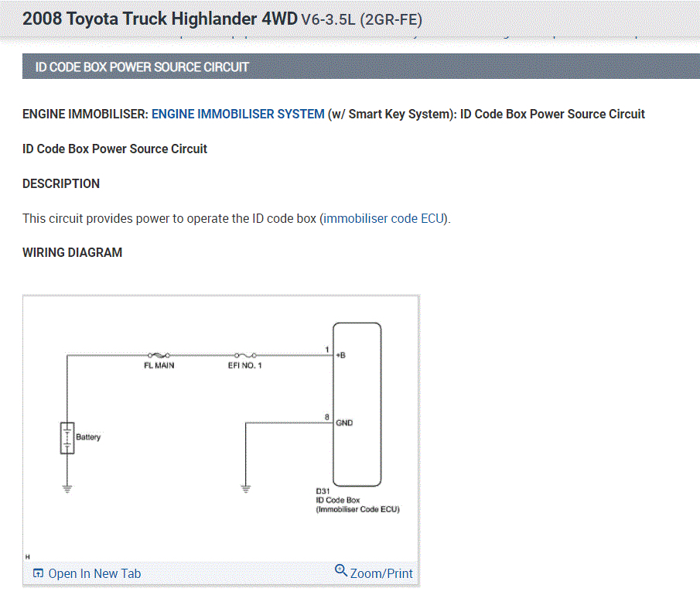Click pin number 8 on the diagram
Viewport: 700px width, 602px height.
point(327,417)
